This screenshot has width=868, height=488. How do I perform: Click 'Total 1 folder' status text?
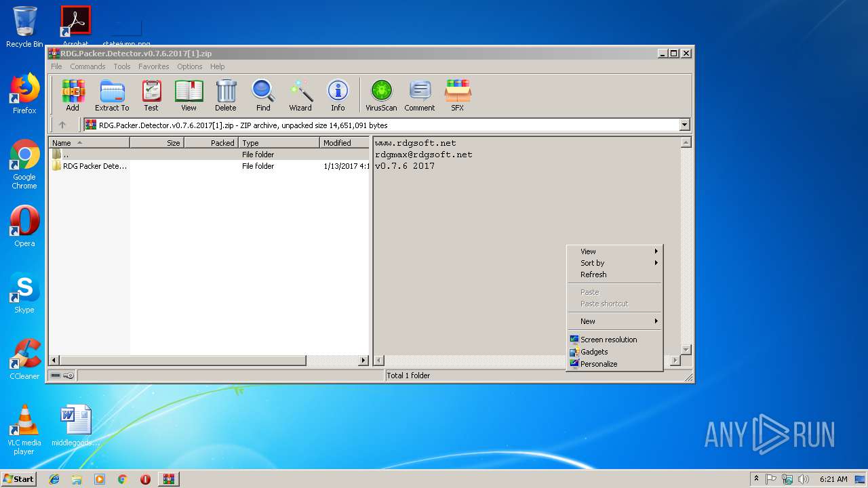408,375
